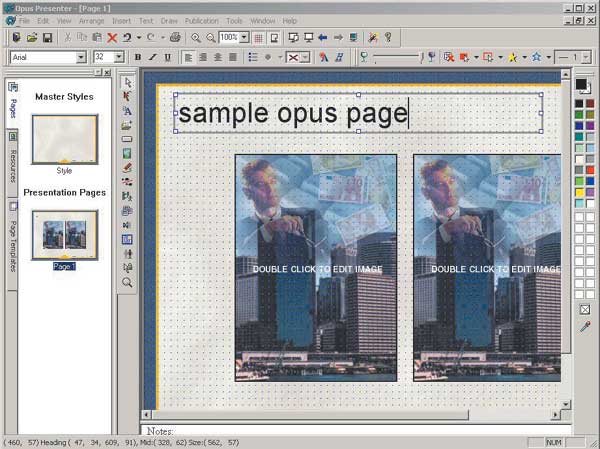Click the crossed-box no fill icon
Screen dimensions: 600x449
tap(585, 309)
